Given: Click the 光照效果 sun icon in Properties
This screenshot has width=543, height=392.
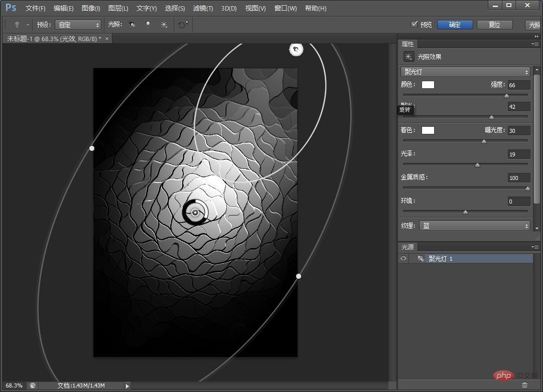Looking at the screenshot, I should [409, 57].
